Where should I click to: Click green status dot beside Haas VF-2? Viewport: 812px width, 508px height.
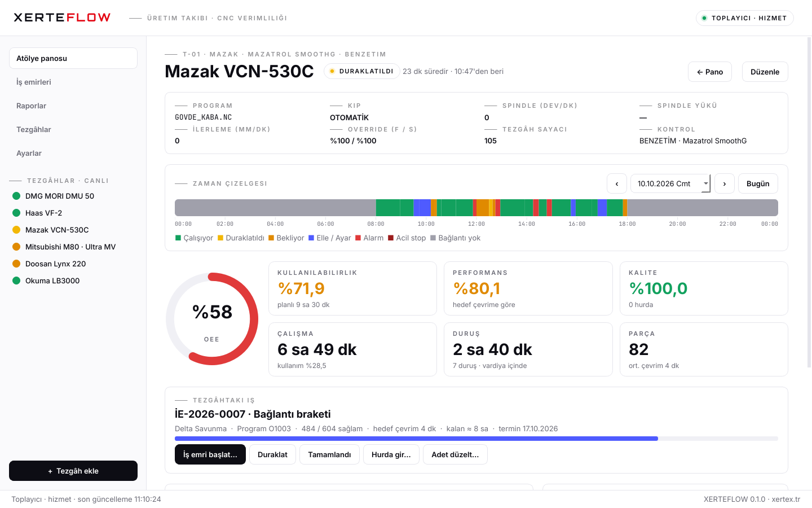(x=16, y=213)
